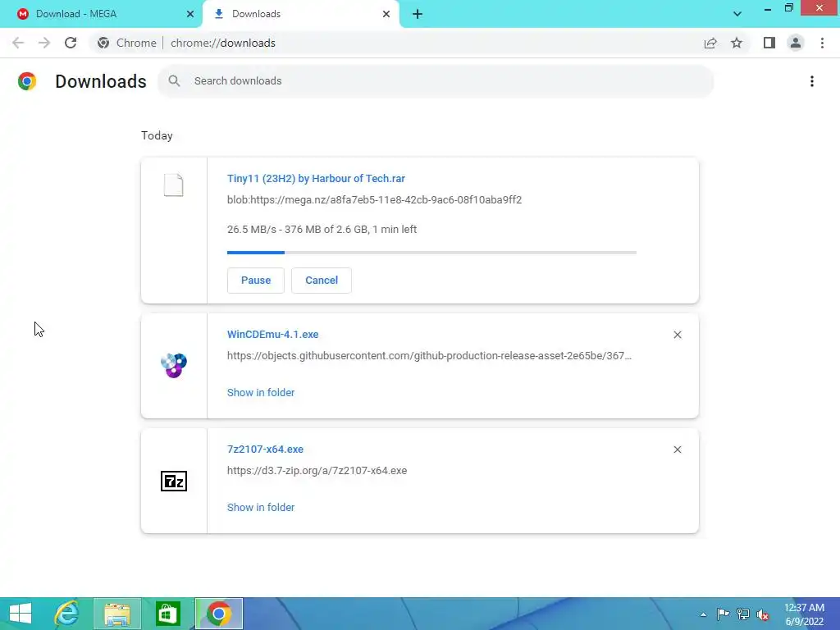Open Chrome's three-dot main menu
The height and width of the screenshot is (630, 840).
point(822,43)
